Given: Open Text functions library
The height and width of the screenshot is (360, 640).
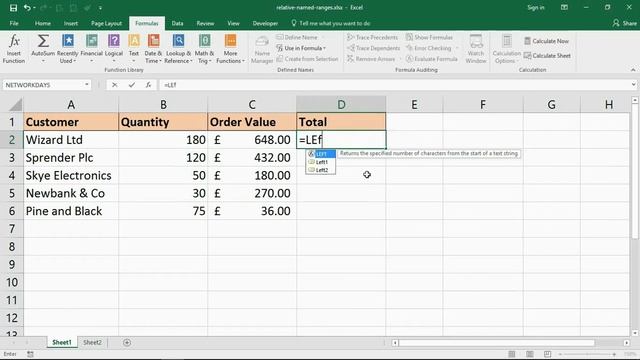Looking at the screenshot, I should click(134, 48).
